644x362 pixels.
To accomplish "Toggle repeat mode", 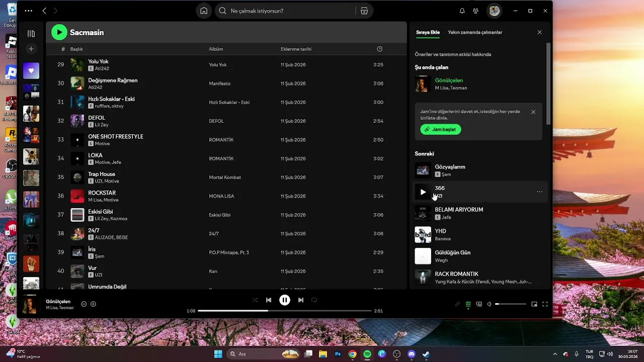I will tap(314, 300).
